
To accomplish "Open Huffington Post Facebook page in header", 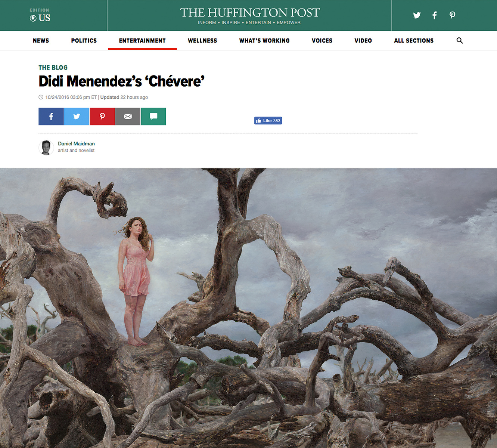I will 434,15.
